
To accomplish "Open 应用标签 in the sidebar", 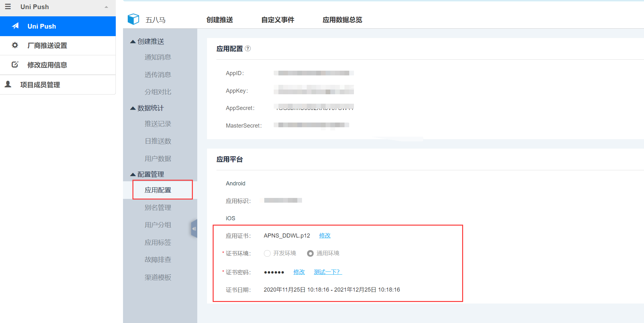I will (x=158, y=243).
